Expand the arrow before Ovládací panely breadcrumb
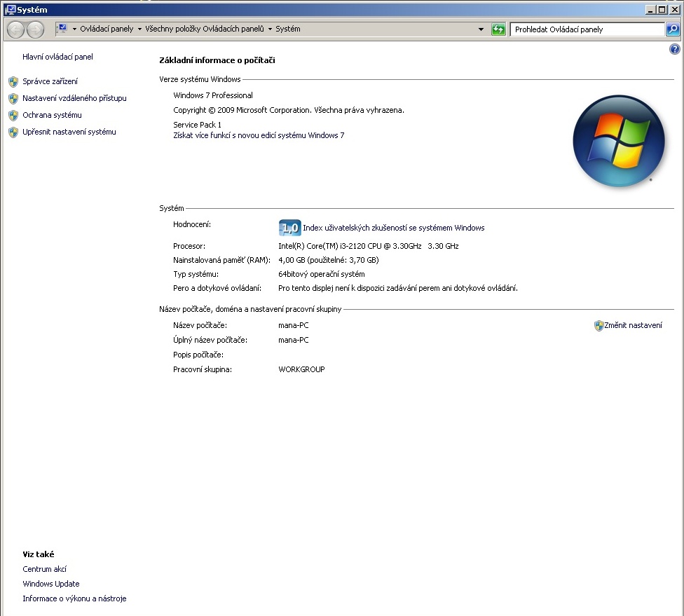This screenshot has width=684, height=616. click(x=74, y=29)
